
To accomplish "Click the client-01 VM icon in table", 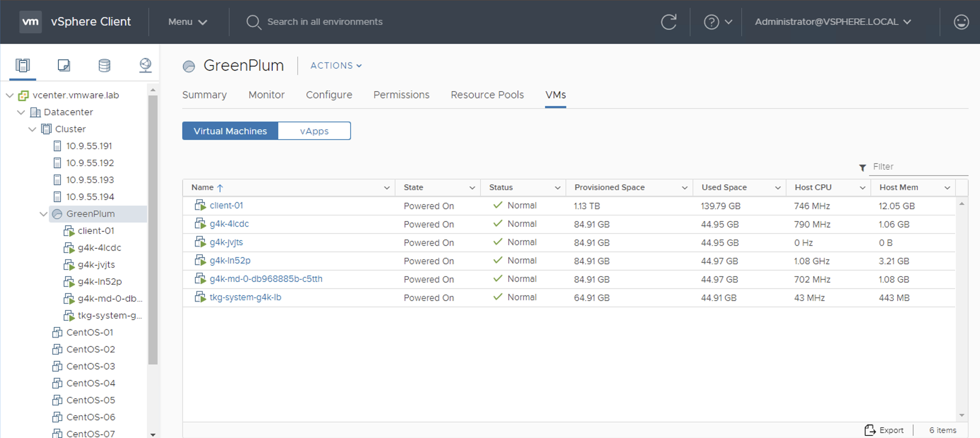I will click(x=200, y=205).
